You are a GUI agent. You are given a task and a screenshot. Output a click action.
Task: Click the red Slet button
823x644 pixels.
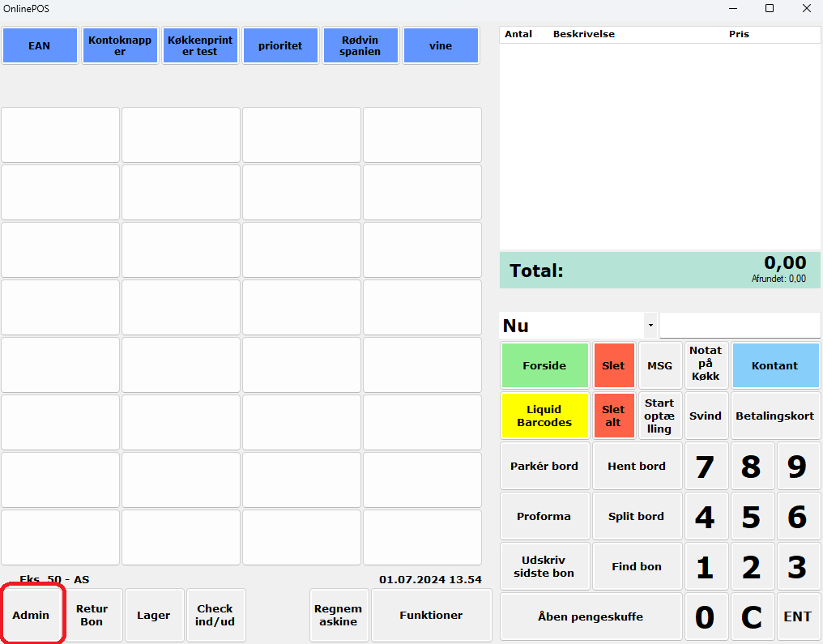click(613, 365)
